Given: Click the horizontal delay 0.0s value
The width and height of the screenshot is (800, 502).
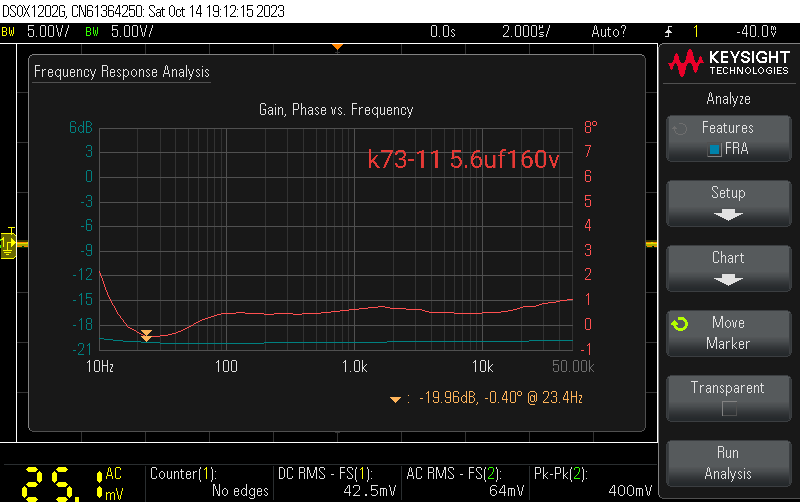Looking at the screenshot, I should [x=442, y=32].
